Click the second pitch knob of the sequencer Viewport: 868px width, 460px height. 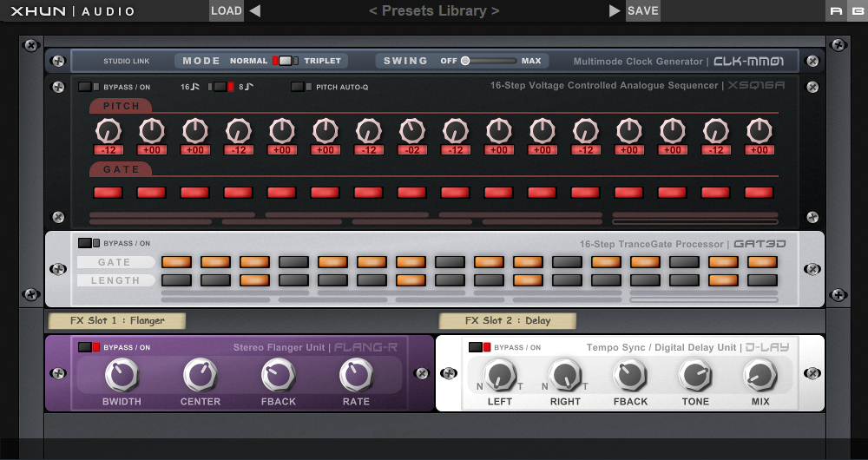pos(152,132)
